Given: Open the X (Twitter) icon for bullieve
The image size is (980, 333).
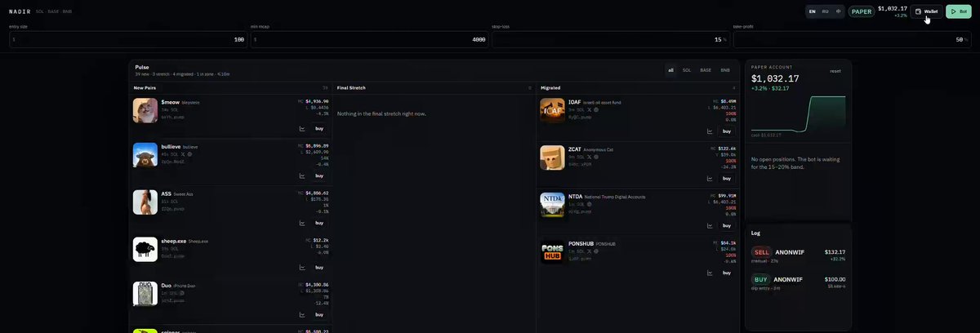Looking at the screenshot, I should (x=182, y=153).
